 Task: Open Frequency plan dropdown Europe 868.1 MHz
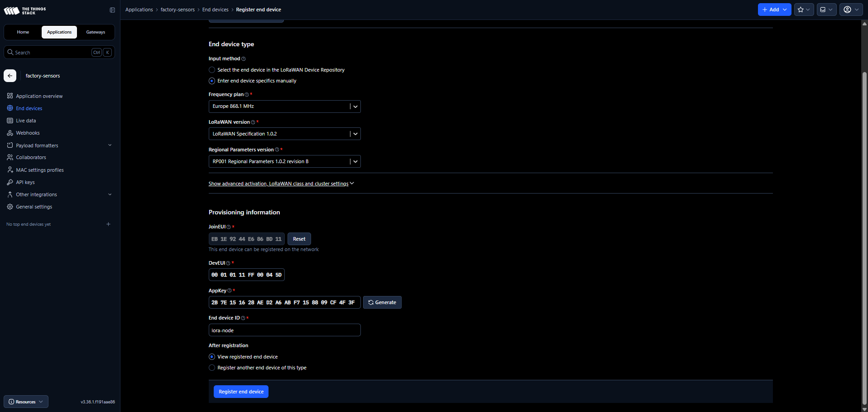pos(284,107)
